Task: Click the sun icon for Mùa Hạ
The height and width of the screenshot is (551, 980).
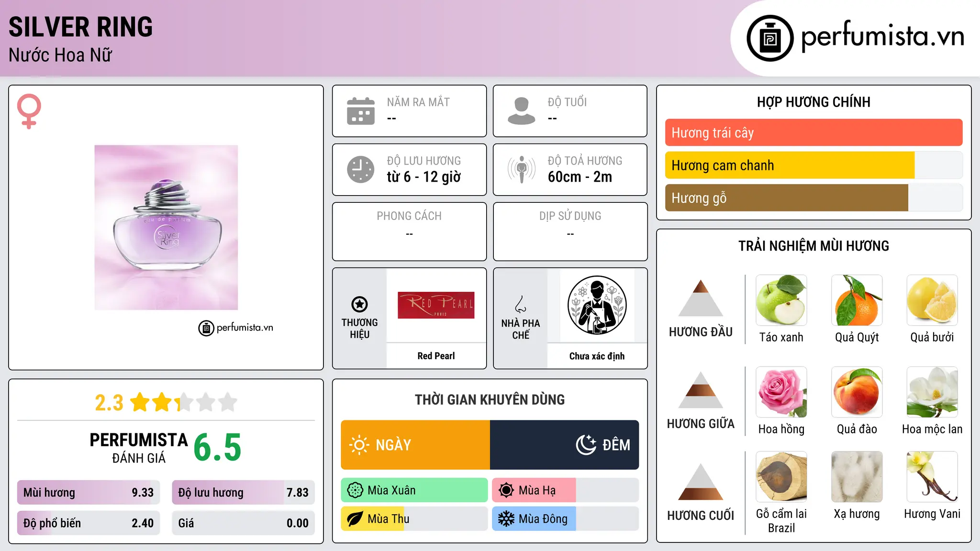Action: 506,490
